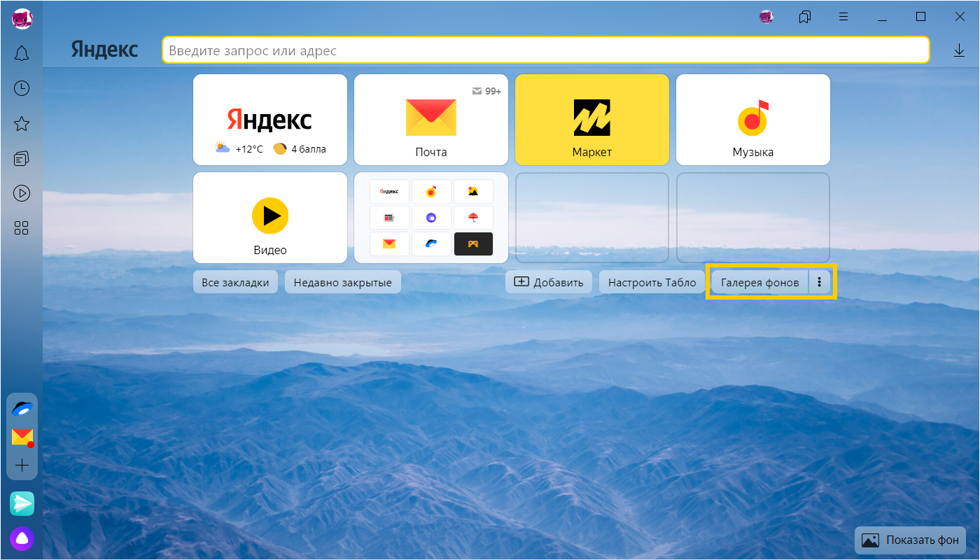980x560 pixels.
Task: Open profile avatar in the title bar
Action: (766, 17)
